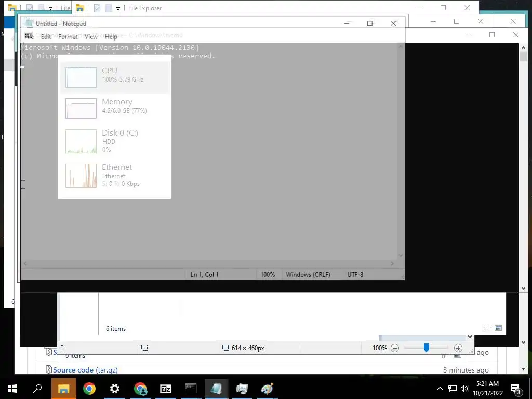Image resolution: width=532 pixels, height=399 pixels.
Task: Click Notepad vertical scrollbar up arrow
Action: (x=401, y=46)
